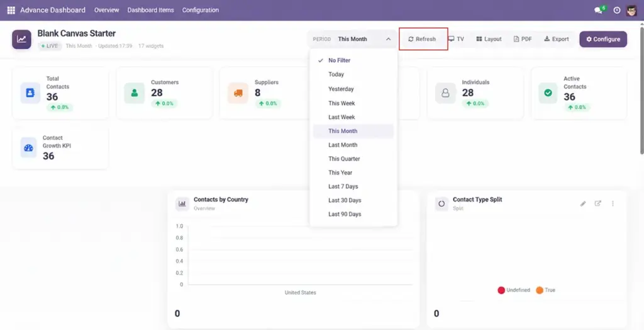
Task: Open the Dashboard Items menu
Action: point(150,10)
